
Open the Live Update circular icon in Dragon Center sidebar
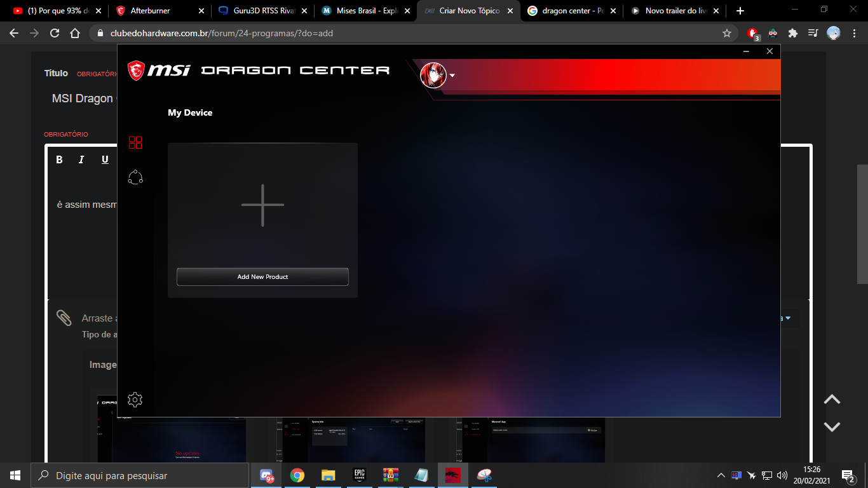point(135,177)
